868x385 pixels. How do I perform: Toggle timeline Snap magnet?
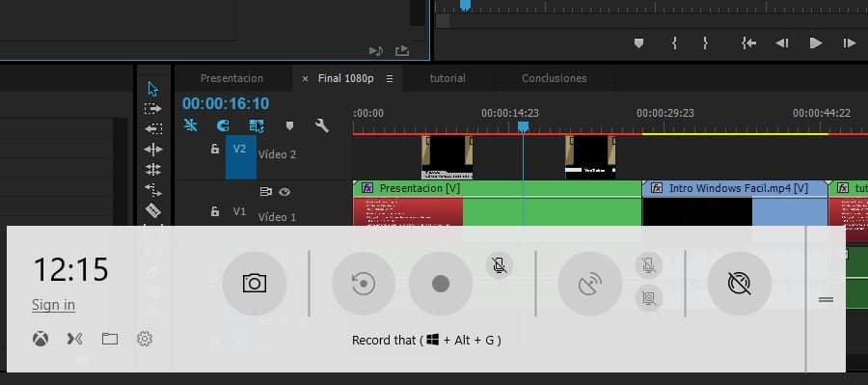[223, 125]
